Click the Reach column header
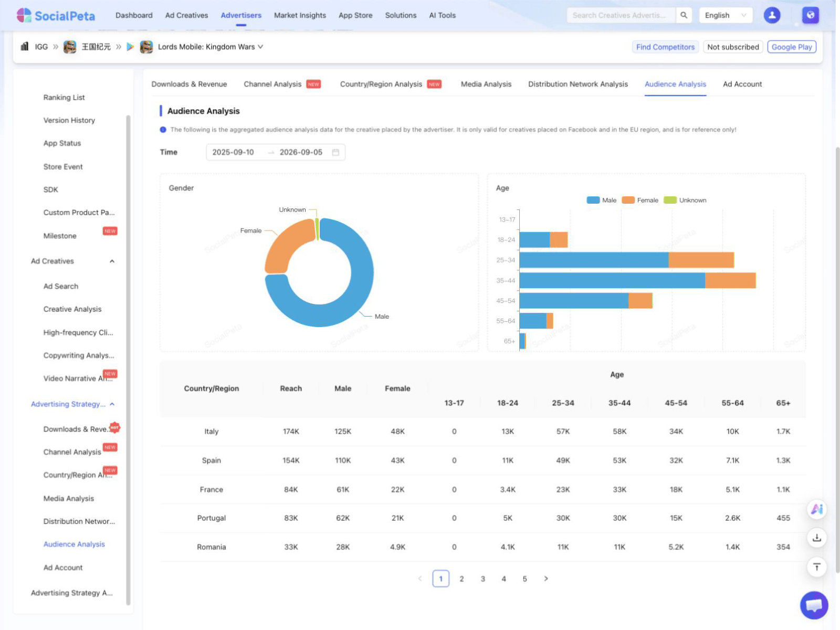This screenshot has height=630, width=840. click(x=291, y=388)
